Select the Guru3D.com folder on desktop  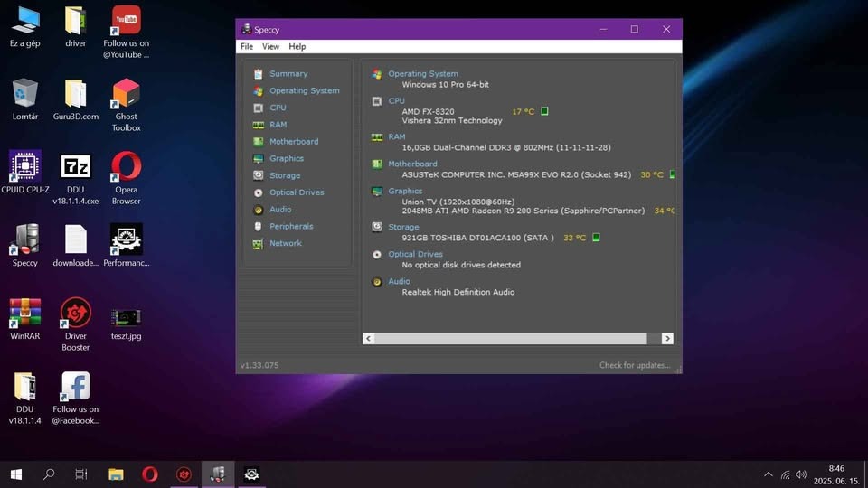coord(75,99)
